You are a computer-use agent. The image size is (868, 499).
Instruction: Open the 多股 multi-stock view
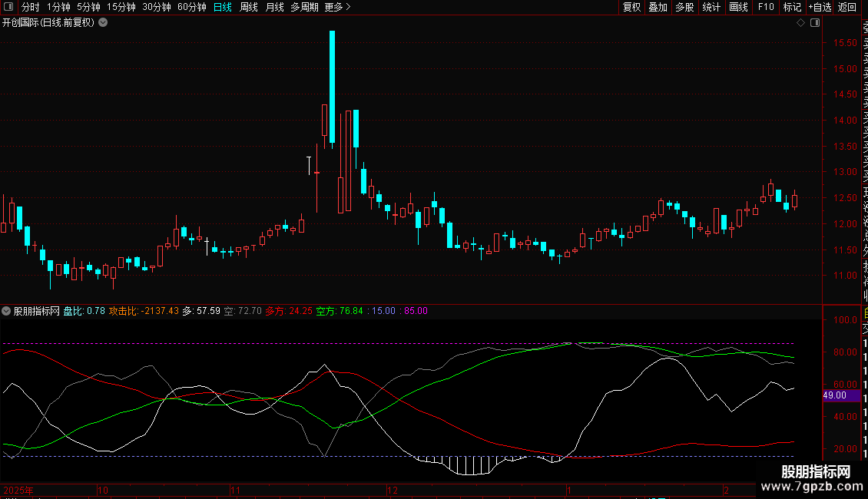(684, 7)
